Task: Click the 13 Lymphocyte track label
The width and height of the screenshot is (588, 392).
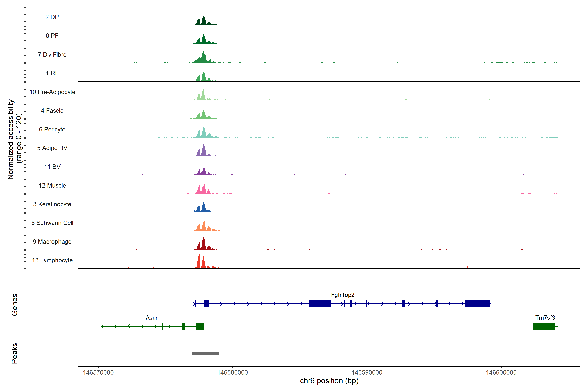Action: (52, 260)
